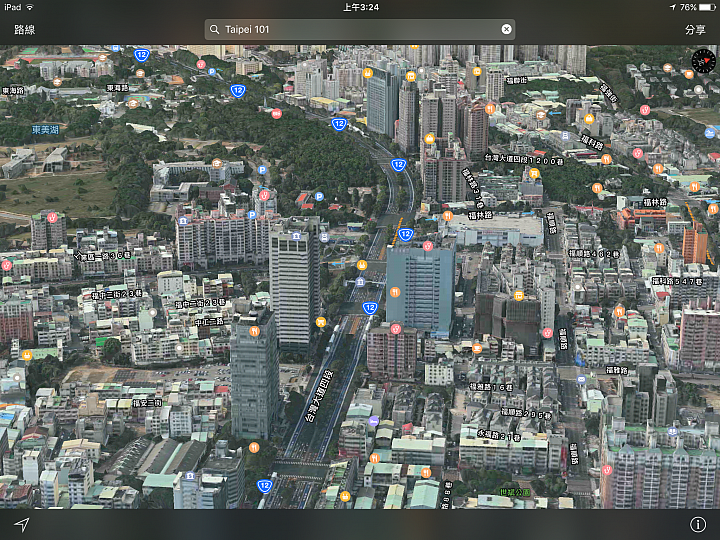720x540 pixels.
Task: Select restaurant icon right of 台灣大道四段1200巷 label
Action: 606,159
